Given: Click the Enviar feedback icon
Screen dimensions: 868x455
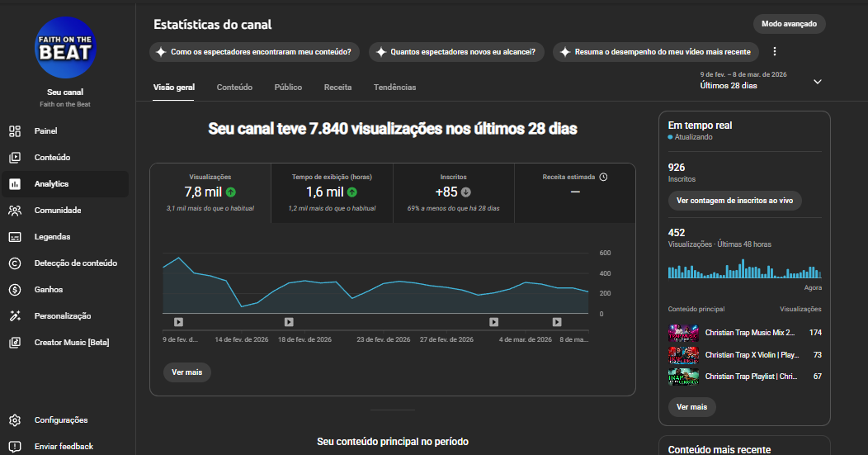Looking at the screenshot, I should 15,446.
